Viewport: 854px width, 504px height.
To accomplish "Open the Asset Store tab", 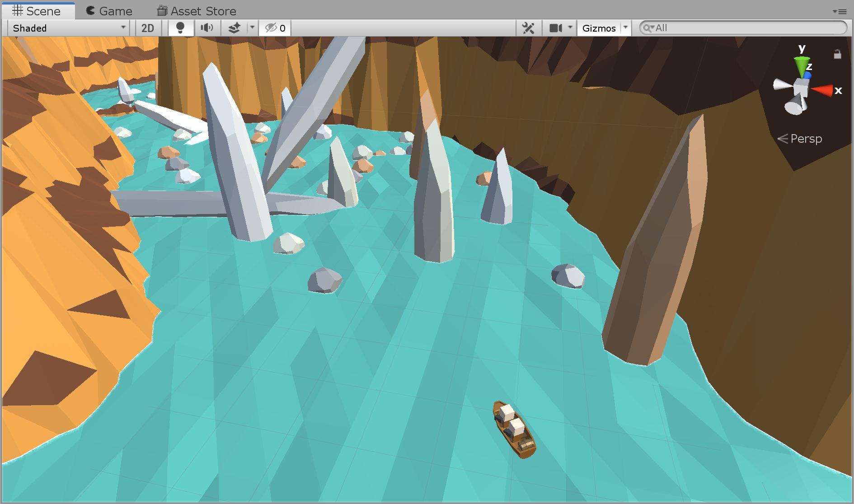I will 197,11.
